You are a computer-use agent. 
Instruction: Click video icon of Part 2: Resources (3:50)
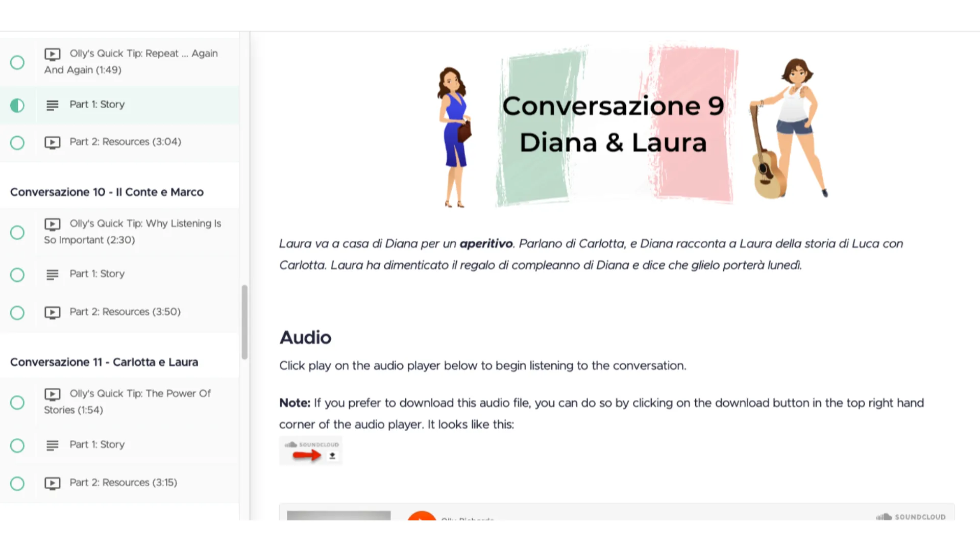tap(52, 312)
